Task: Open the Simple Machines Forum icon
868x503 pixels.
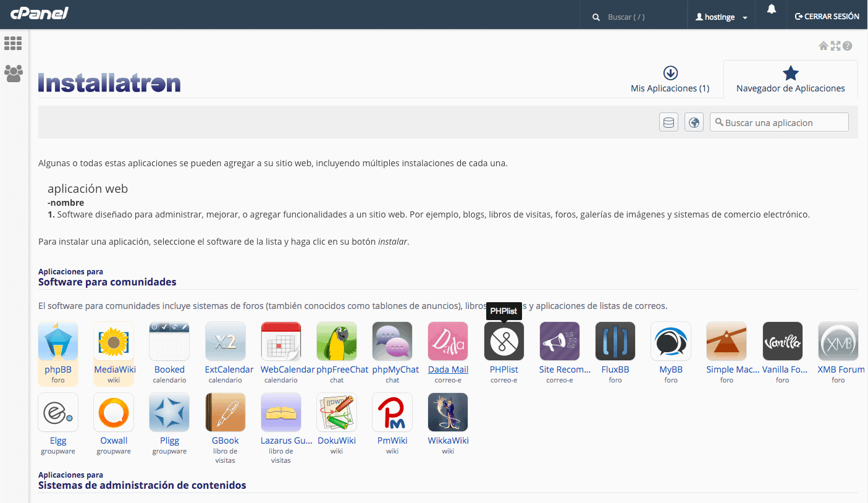Action: pyautogui.click(x=727, y=341)
